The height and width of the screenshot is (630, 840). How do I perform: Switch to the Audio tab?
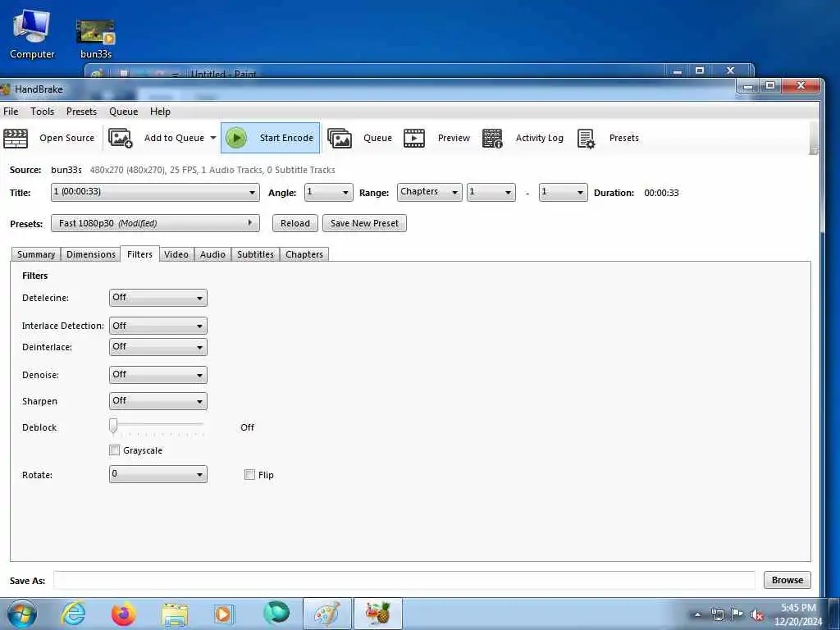pos(212,254)
